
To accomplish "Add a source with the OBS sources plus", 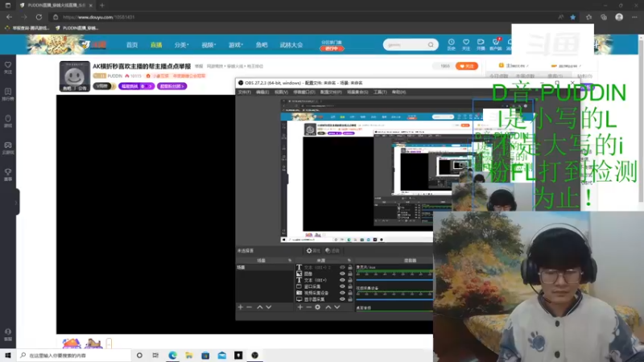I will pos(299,307).
